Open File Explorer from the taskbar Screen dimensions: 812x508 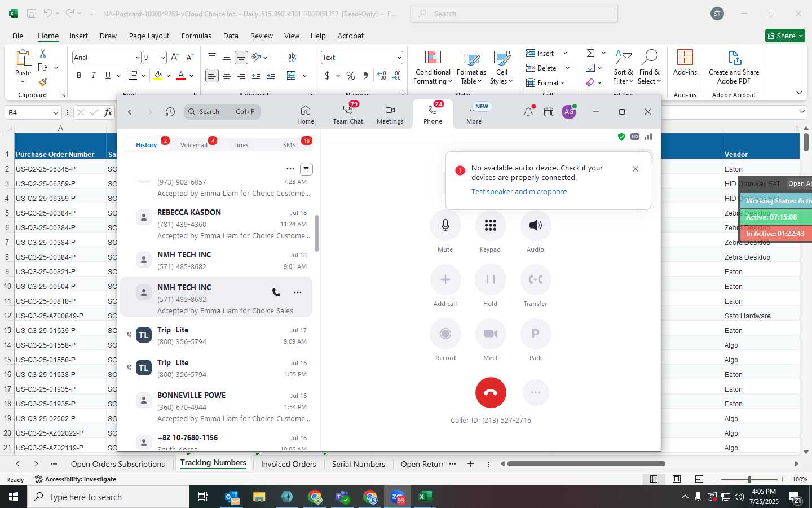click(259, 497)
